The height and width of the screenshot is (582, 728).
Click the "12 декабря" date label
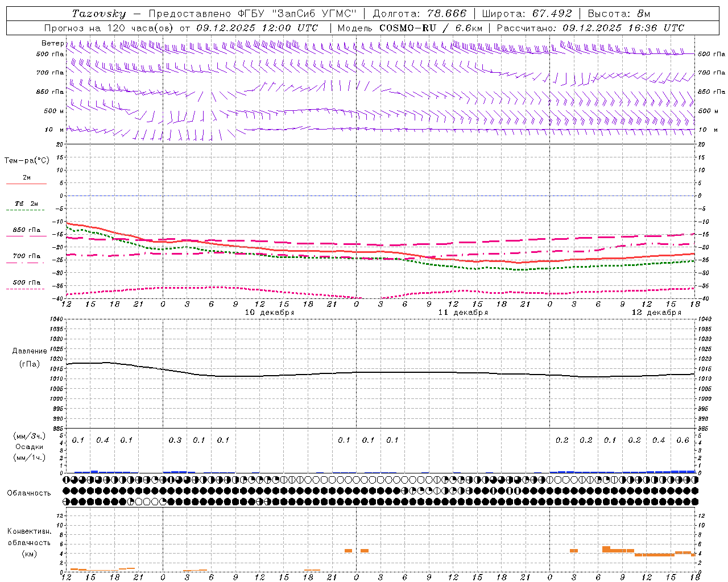[x=656, y=313]
